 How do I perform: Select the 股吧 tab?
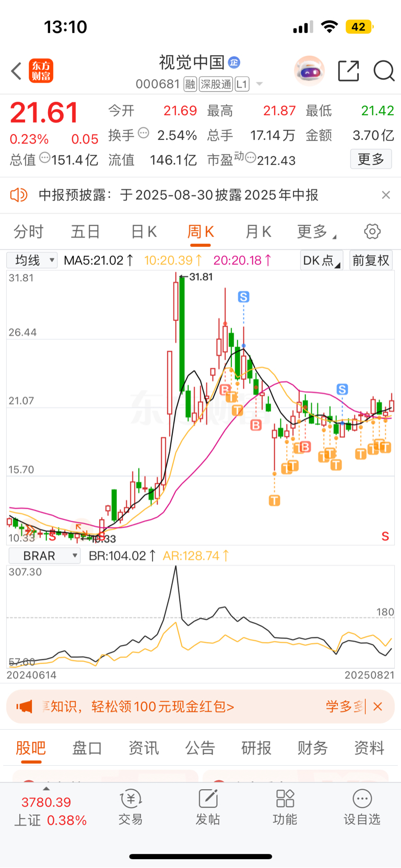coord(31,748)
